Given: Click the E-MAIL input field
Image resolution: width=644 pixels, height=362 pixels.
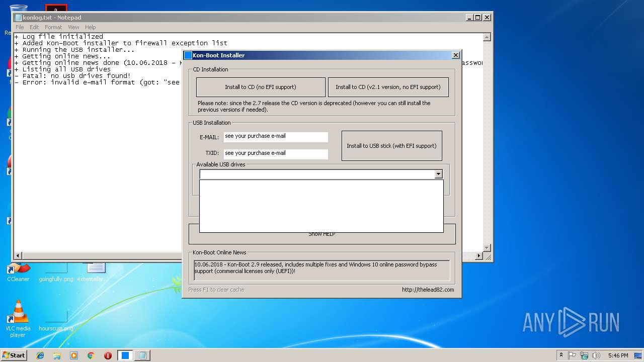Looking at the screenshot, I should point(276,137).
